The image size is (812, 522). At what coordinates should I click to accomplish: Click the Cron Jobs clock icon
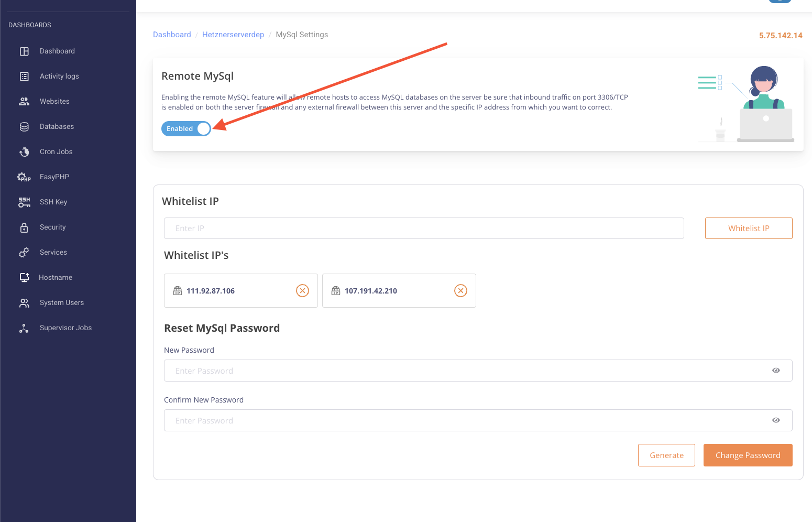pos(24,152)
